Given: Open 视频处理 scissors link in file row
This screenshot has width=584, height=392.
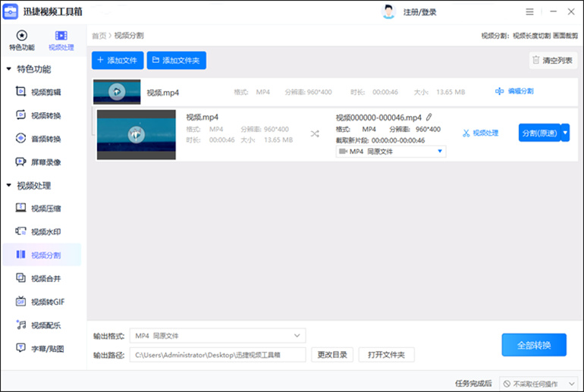Looking at the screenshot, I should pyautogui.click(x=480, y=133).
